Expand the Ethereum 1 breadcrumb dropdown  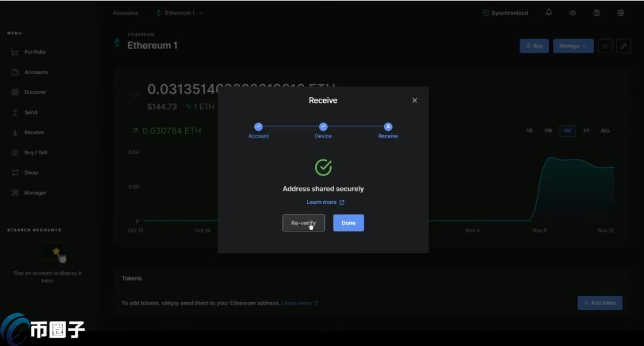(x=180, y=13)
